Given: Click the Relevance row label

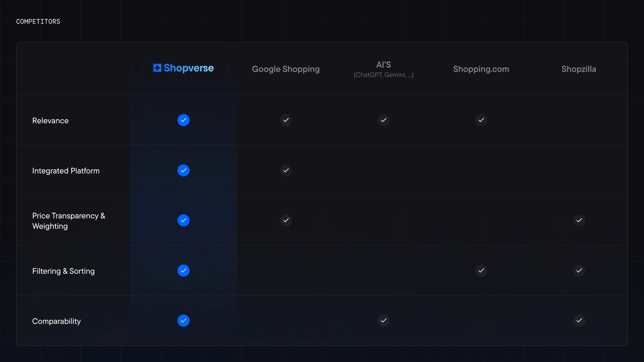Looking at the screenshot, I should point(50,121).
